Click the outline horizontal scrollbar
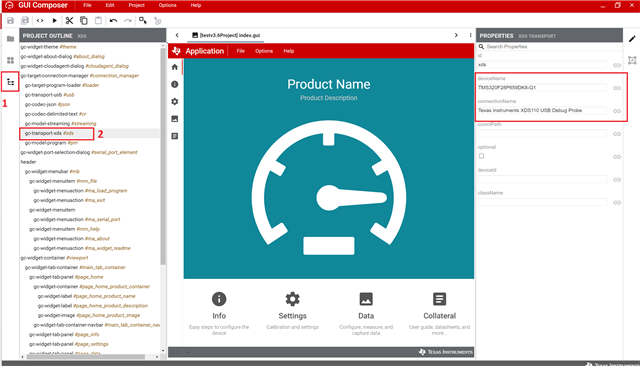The height and width of the screenshot is (366, 640). pyautogui.click(x=86, y=357)
